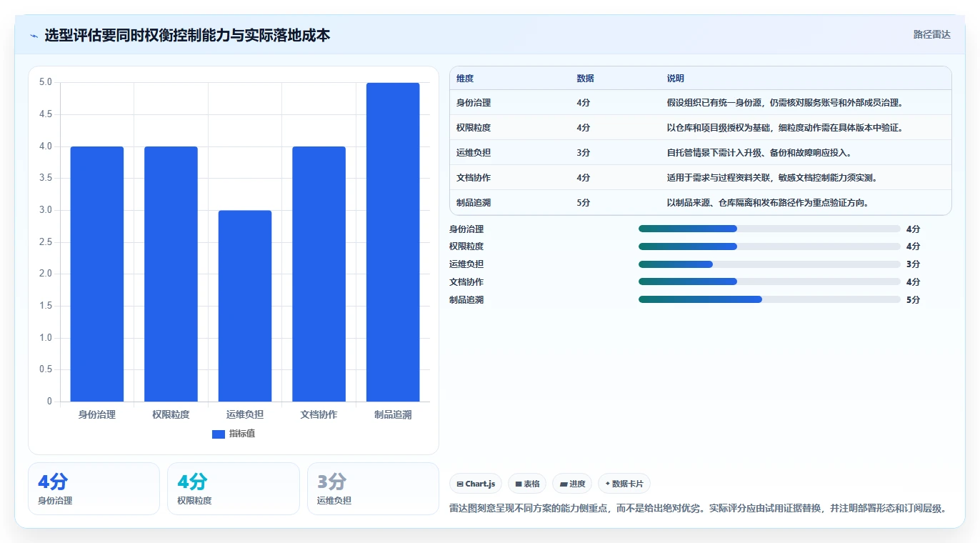Select the Chart.js chip
The height and width of the screenshot is (543, 980).
tap(476, 484)
